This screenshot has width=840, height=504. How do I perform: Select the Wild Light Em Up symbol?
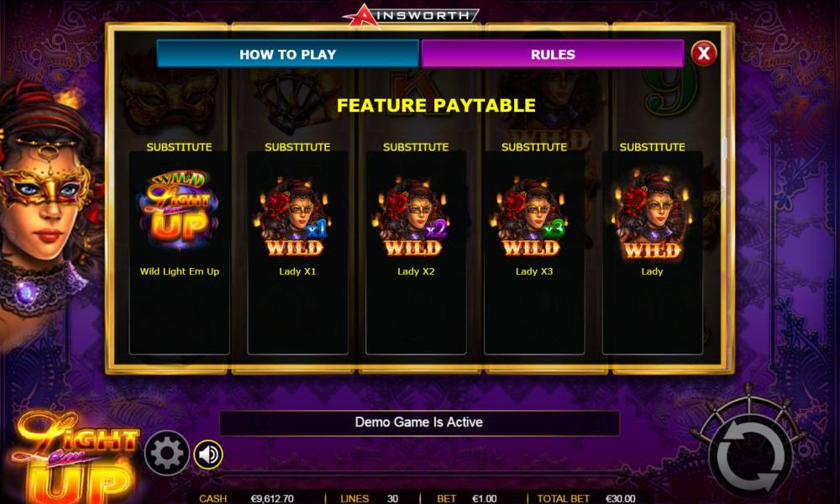point(180,211)
